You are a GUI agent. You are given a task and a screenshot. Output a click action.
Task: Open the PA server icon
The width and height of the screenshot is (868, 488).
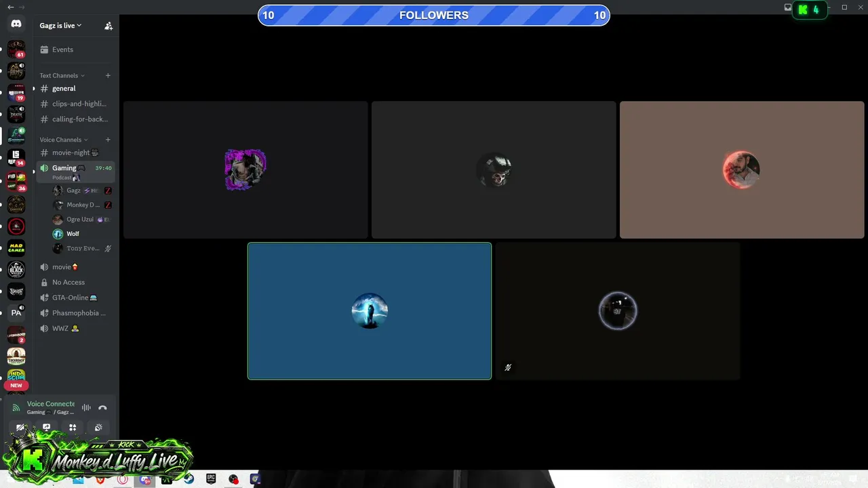16,312
